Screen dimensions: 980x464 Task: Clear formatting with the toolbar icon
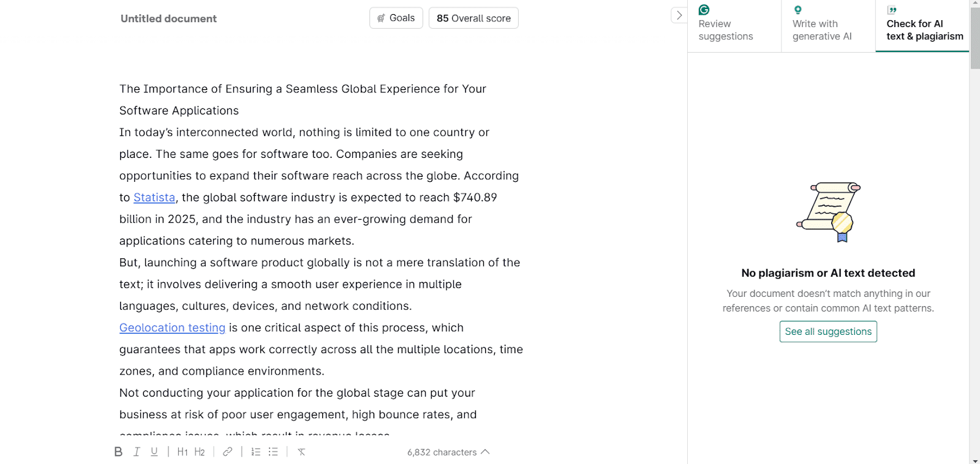301,452
